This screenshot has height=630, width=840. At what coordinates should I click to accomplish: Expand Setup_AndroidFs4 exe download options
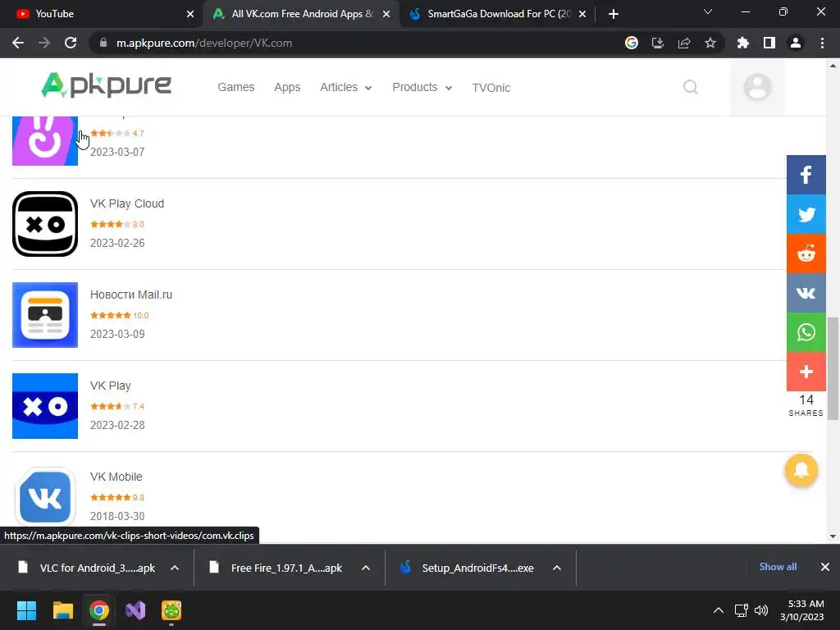(x=557, y=568)
